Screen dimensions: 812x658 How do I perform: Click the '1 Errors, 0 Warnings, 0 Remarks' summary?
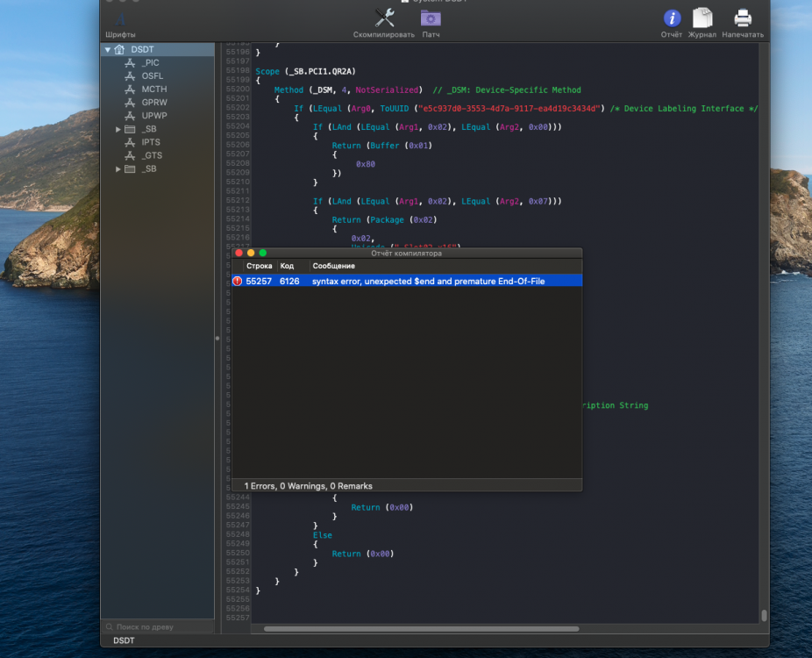[308, 486]
